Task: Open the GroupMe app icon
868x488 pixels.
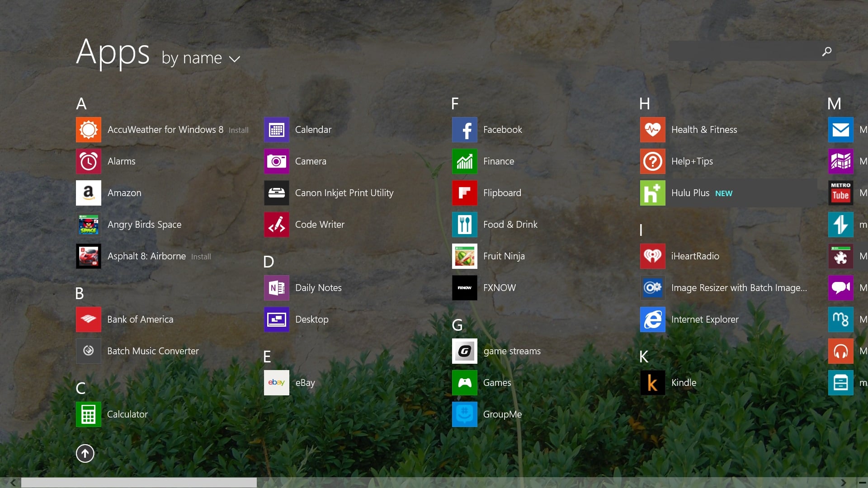Action: 465,414
